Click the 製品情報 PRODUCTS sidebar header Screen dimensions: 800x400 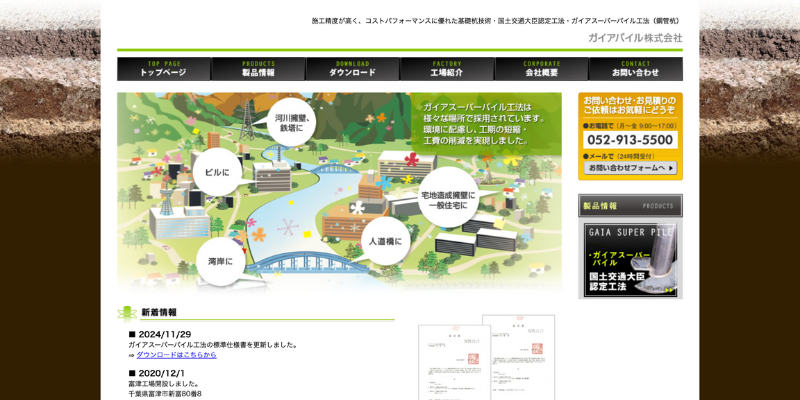[x=630, y=206]
